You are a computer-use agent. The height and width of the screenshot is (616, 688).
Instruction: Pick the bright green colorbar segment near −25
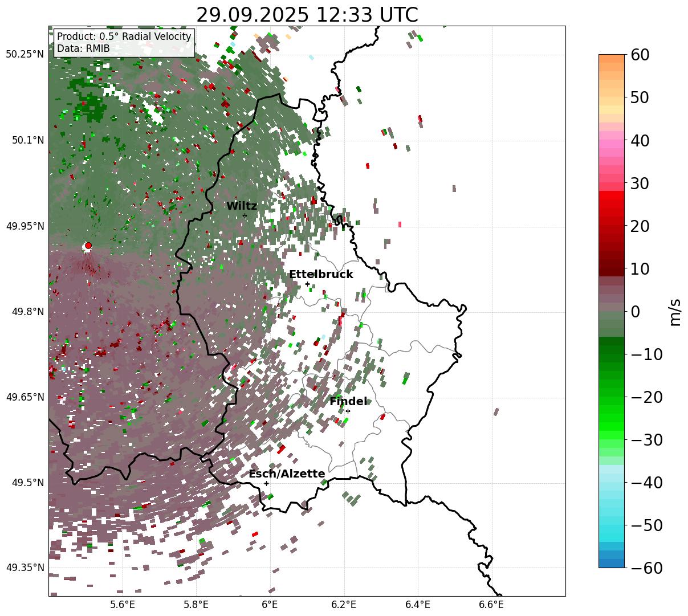coord(612,418)
